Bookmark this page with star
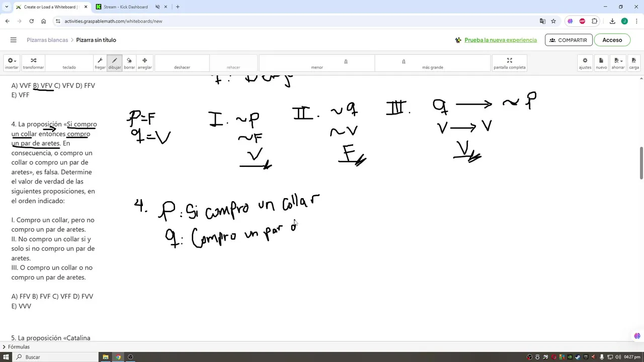Viewport: 644px width, 362px height. tap(553, 21)
